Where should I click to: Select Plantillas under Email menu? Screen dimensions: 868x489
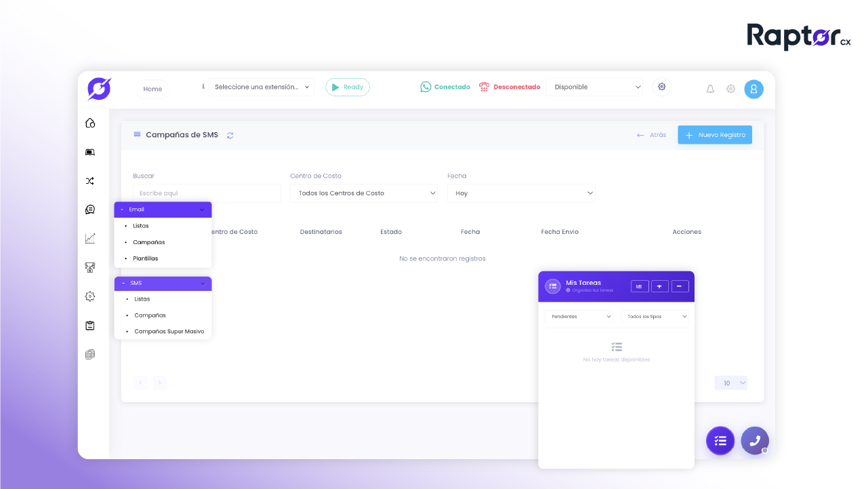coord(146,258)
